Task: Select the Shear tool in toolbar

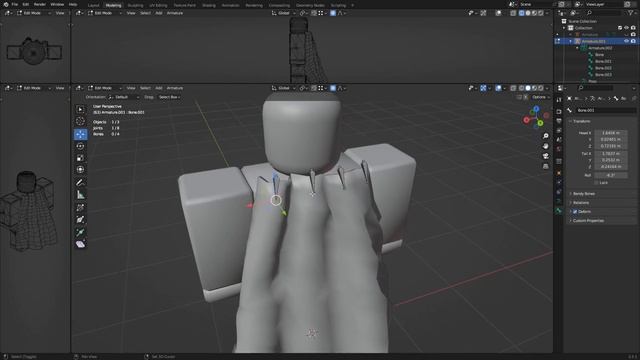Action: point(80,244)
